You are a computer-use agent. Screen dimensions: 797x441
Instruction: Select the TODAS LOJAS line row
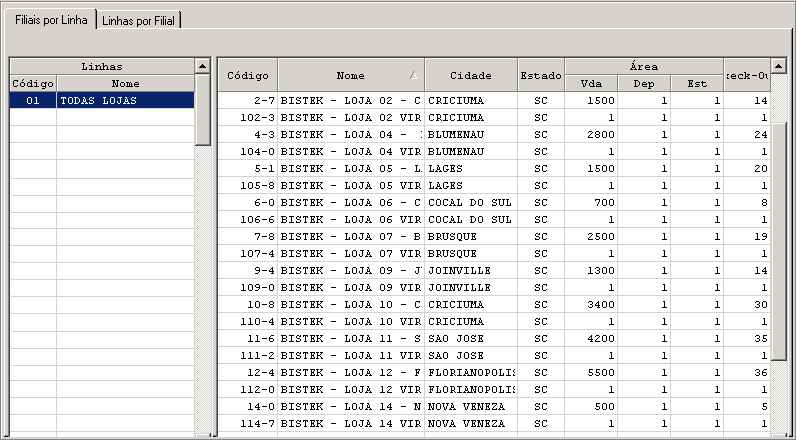pos(102,101)
